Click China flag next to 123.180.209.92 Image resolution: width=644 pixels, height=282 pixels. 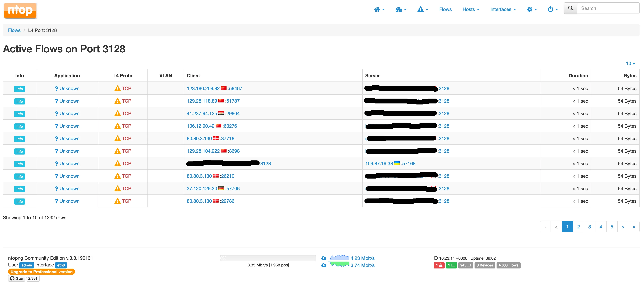coord(224,88)
